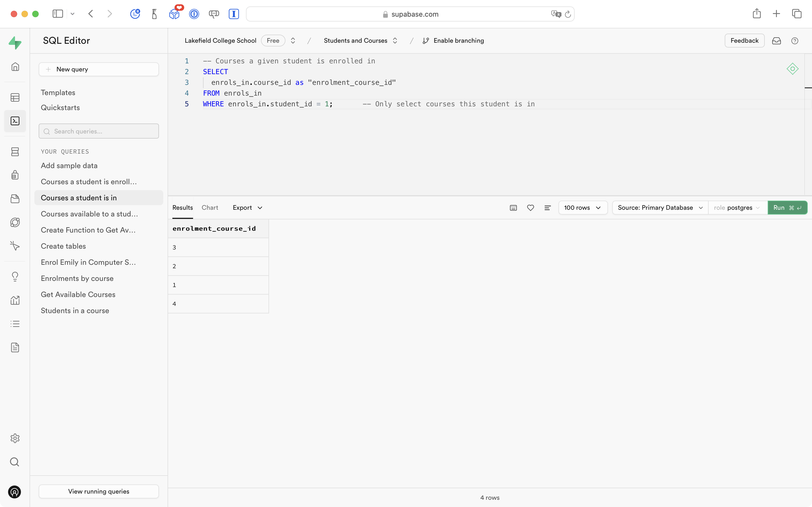Viewport: 812px width, 507px height.
Task: Click the Search queries input field
Action: pos(99,131)
